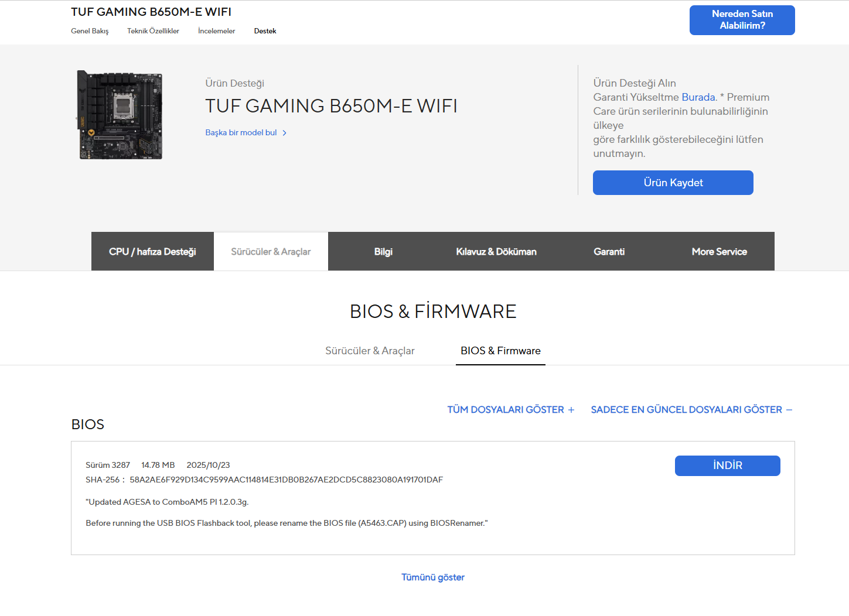The width and height of the screenshot is (849, 616).
Task: Follow the Başka bir model bul link
Action: click(x=241, y=133)
